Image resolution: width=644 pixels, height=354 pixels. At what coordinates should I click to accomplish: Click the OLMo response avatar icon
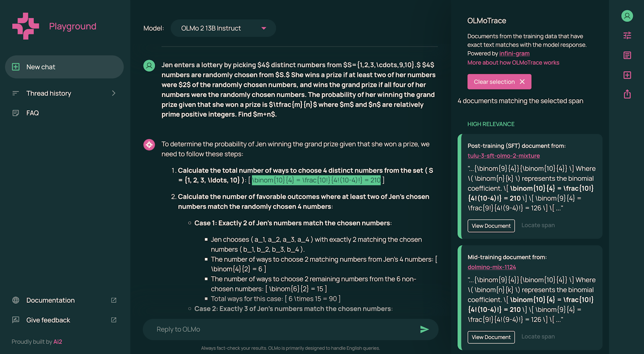pyautogui.click(x=149, y=145)
